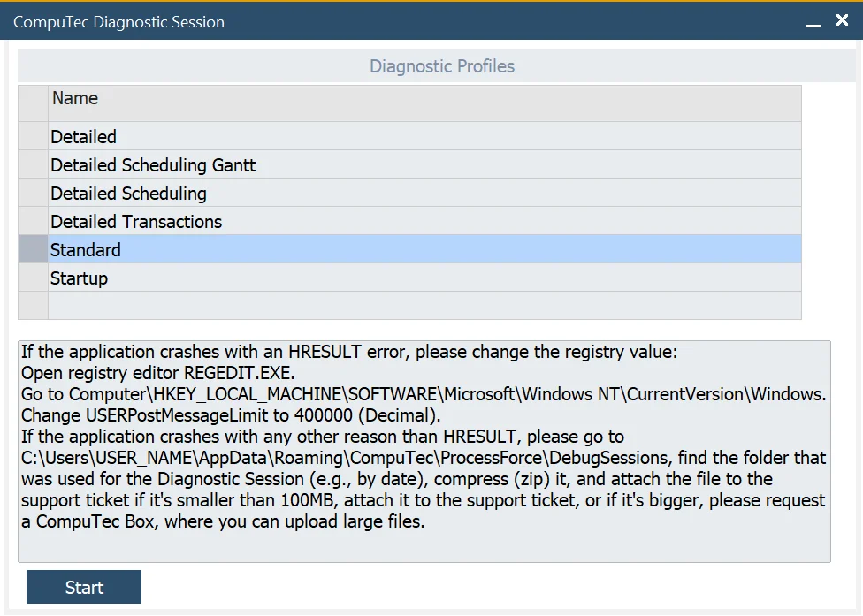Minimize the CompuTec Diagnostic Session window
The height and width of the screenshot is (616, 863).
(x=813, y=22)
